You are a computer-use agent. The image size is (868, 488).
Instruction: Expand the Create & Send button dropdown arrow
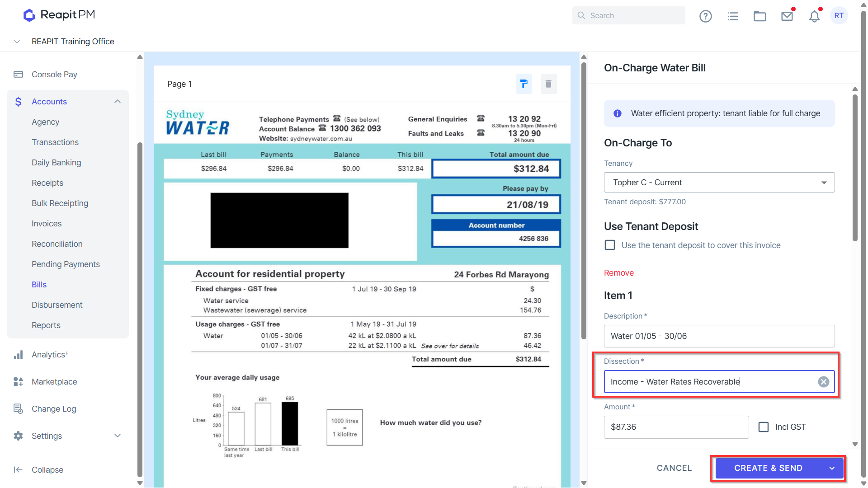point(832,468)
